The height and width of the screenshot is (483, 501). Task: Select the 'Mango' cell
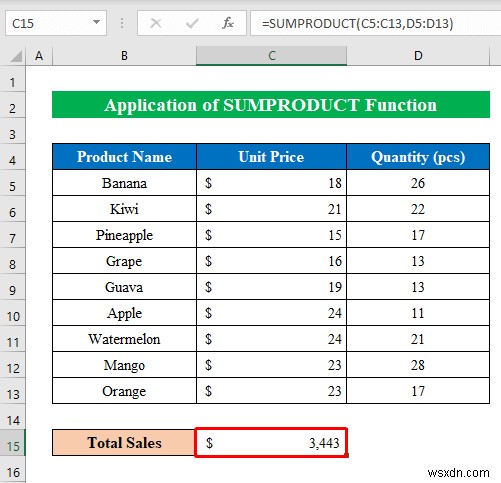(x=124, y=365)
